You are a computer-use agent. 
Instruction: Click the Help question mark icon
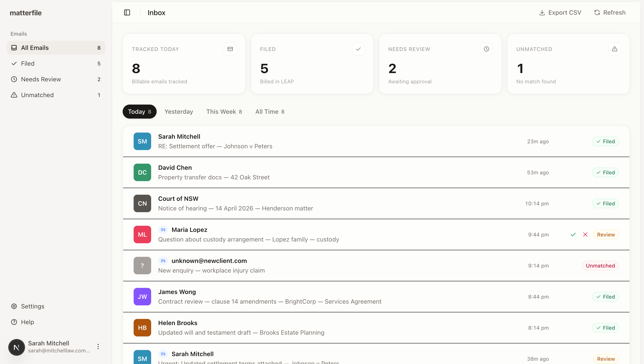(14, 322)
